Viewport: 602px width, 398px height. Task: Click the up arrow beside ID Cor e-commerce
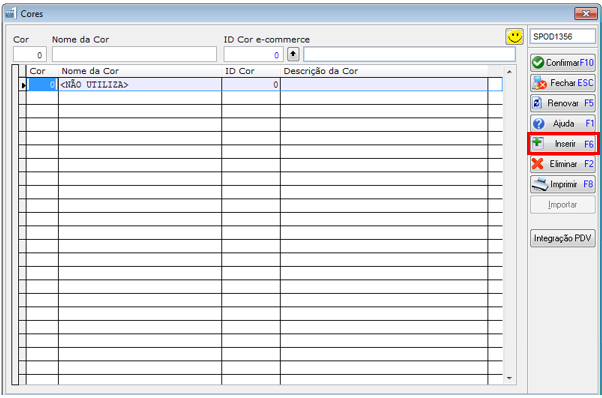coord(293,54)
